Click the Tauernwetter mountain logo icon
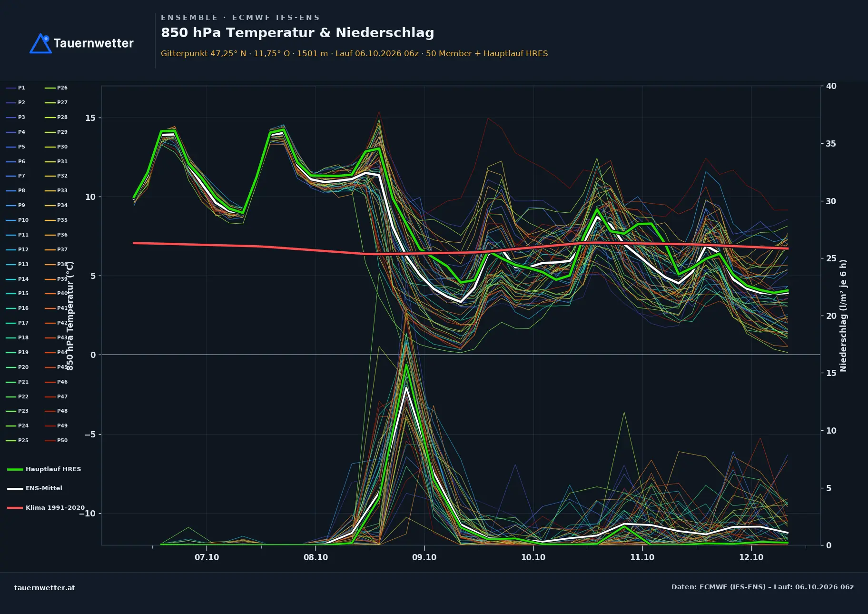Image resolution: width=868 pixels, height=614 pixels. [41, 43]
